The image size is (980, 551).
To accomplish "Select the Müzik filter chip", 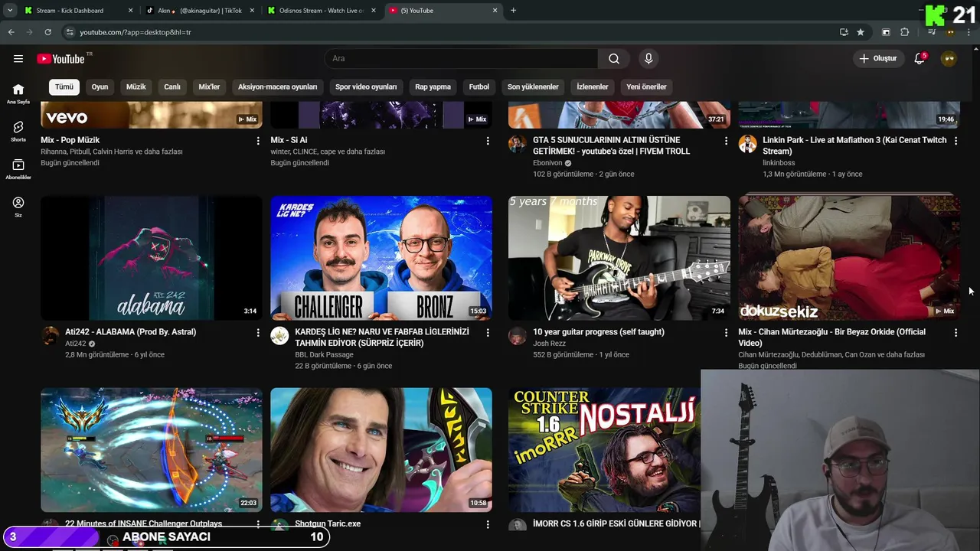I will coord(136,86).
